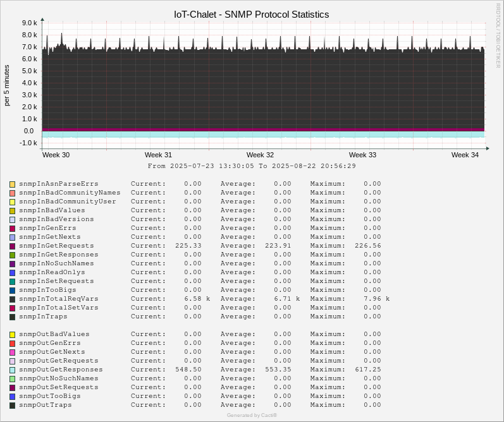Click snmpInTotalReqVars average value 6.71 k
This screenshot has height=422, width=504.
coord(286,299)
